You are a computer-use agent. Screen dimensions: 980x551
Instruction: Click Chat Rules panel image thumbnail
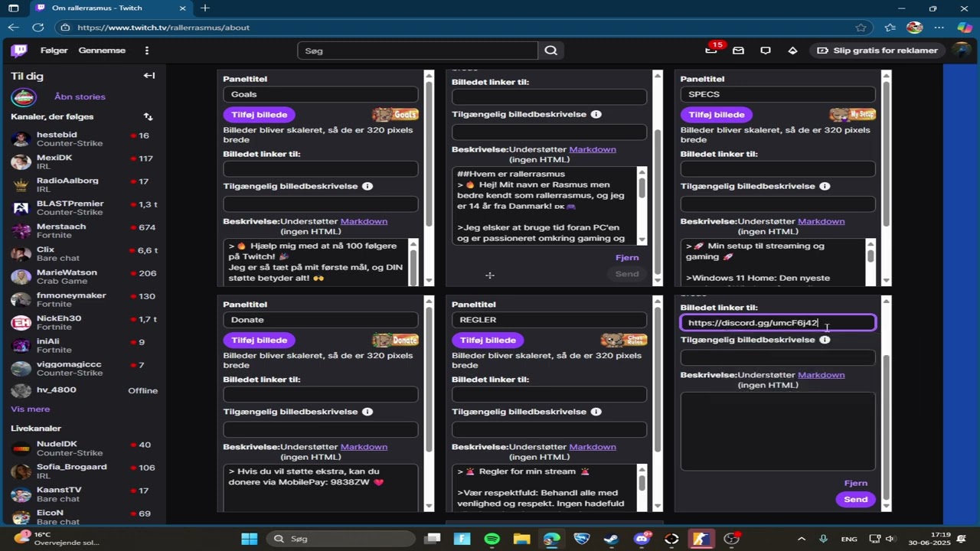point(624,340)
